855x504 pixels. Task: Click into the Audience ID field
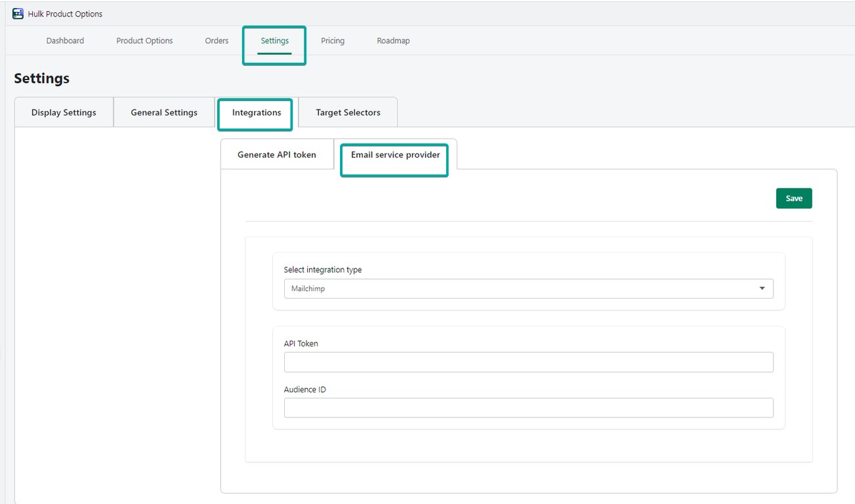528,408
